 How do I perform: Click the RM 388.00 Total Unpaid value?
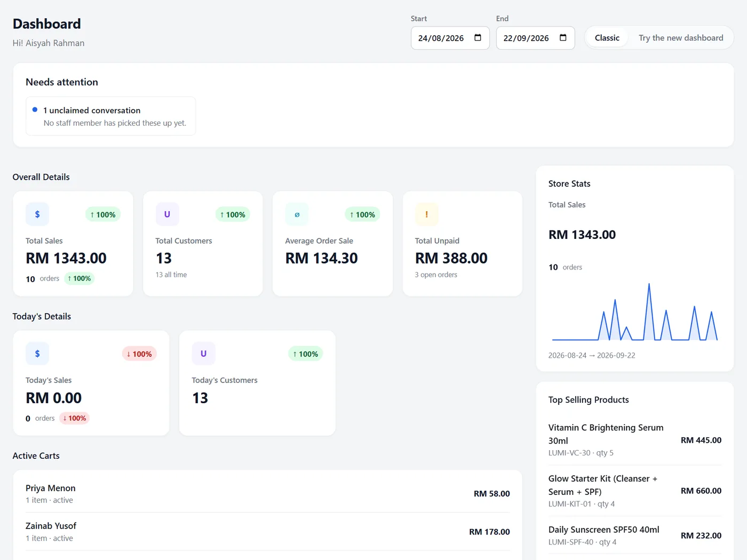click(x=451, y=258)
